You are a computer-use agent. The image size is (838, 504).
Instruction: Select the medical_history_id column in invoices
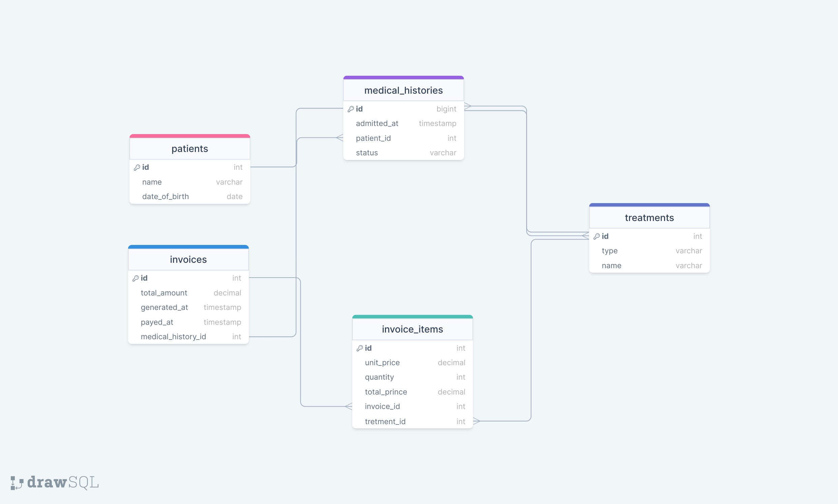[x=188, y=337]
